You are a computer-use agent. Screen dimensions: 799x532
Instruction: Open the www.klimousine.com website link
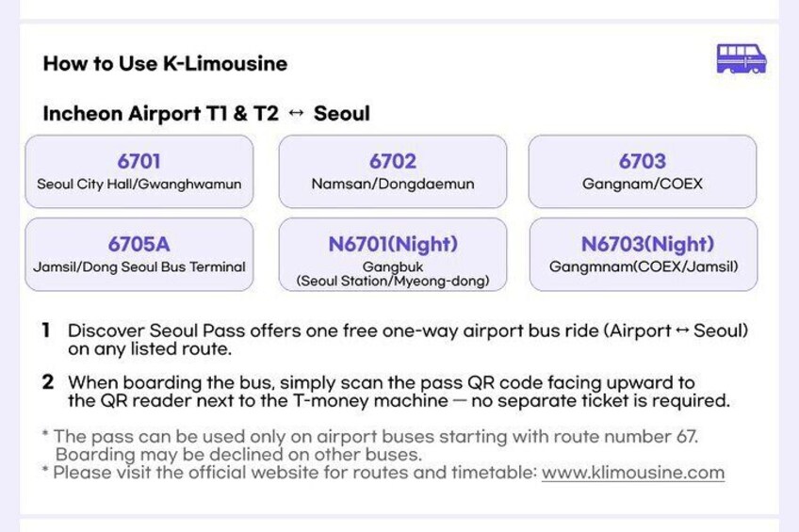point(632,473)
